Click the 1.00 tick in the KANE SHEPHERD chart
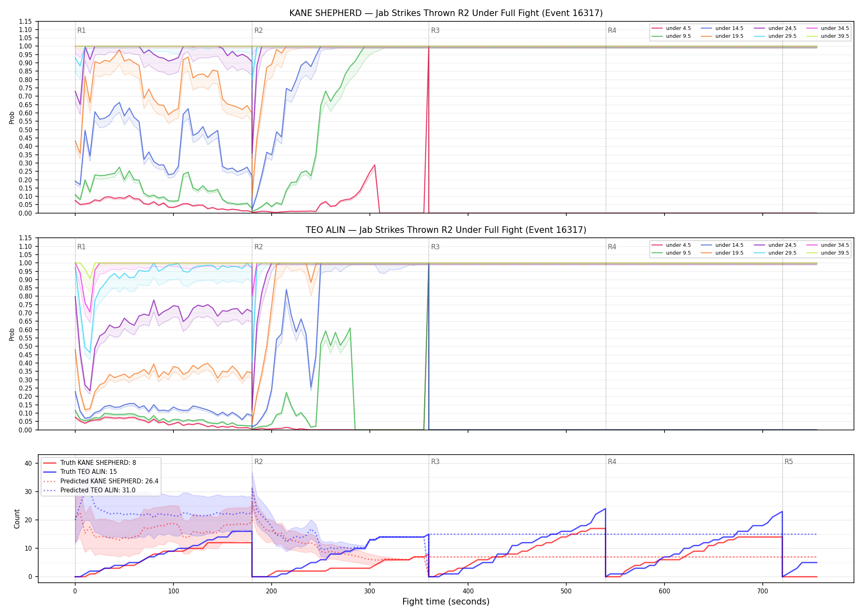The width and height of the screenshot is (863, 616). click(25, 46)
